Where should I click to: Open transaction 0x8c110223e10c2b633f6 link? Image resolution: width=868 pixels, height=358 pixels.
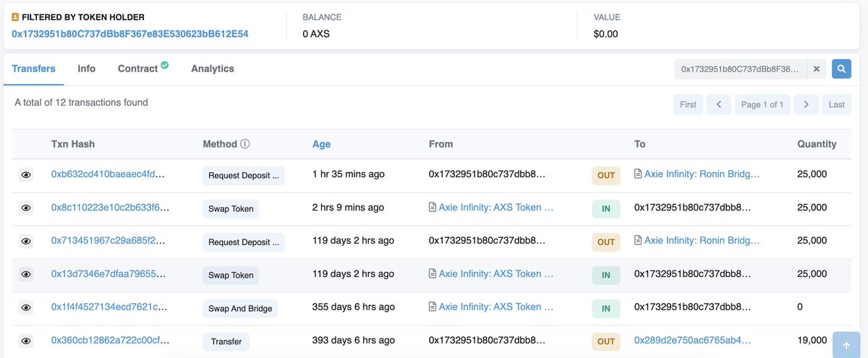coord(110,208)
